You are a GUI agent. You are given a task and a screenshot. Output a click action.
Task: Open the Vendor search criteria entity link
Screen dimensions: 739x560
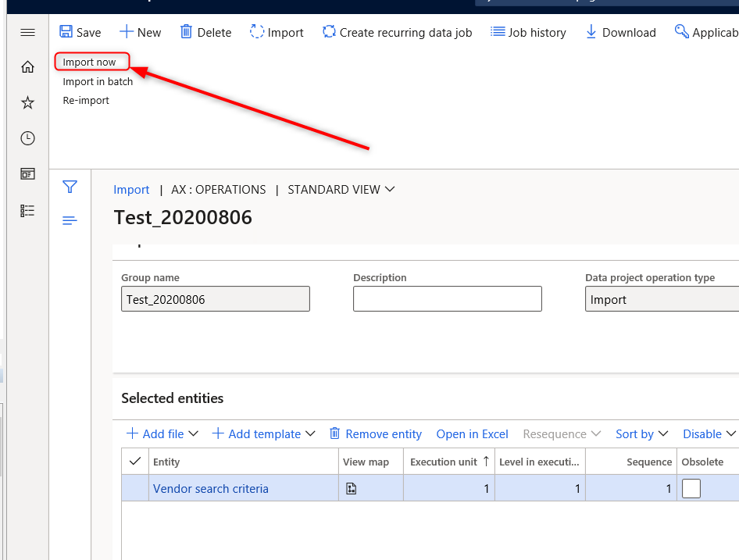[x=210, y=487]
